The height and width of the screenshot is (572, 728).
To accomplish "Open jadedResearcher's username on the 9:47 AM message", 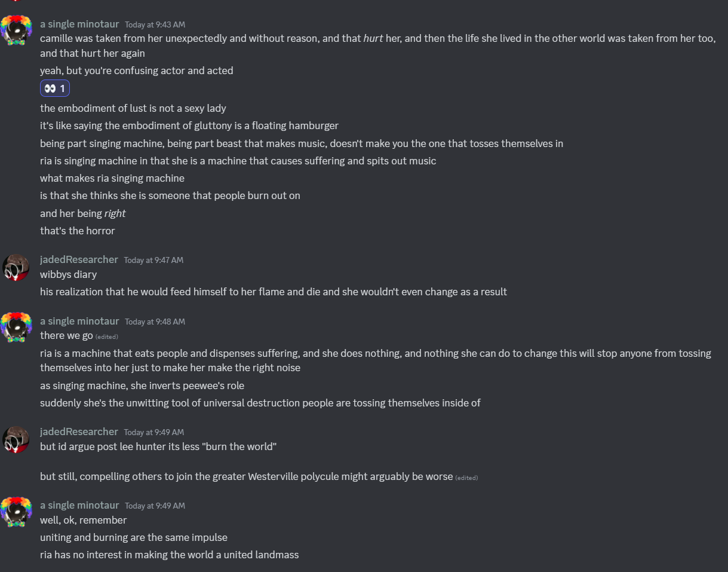I will tap(79, 259).
